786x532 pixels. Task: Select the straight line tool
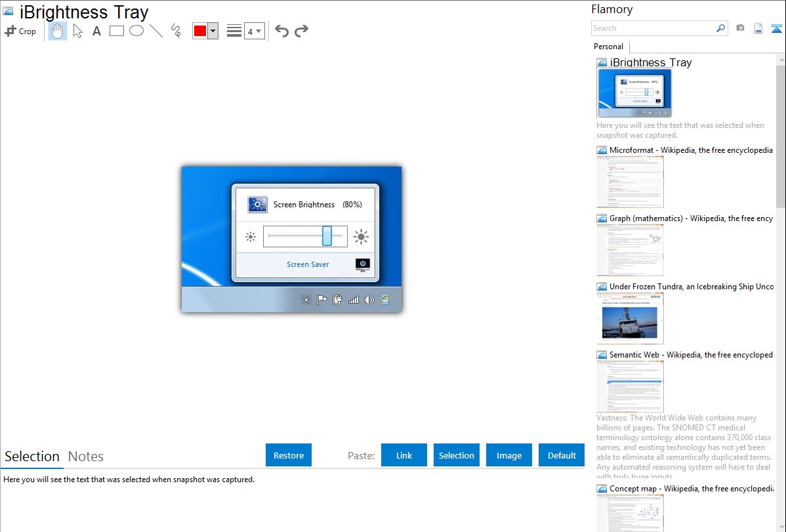[x=156, y=31]
